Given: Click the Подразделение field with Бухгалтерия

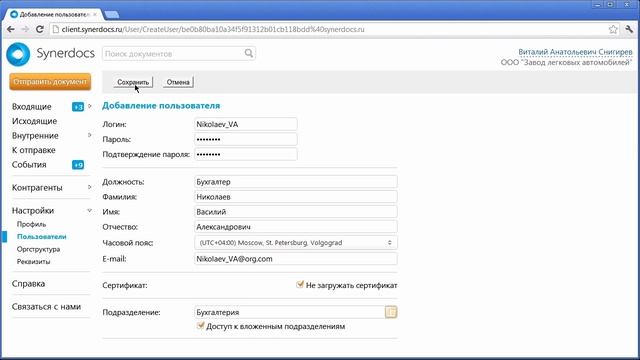Looking at the screenshot, I should (289, 312).
